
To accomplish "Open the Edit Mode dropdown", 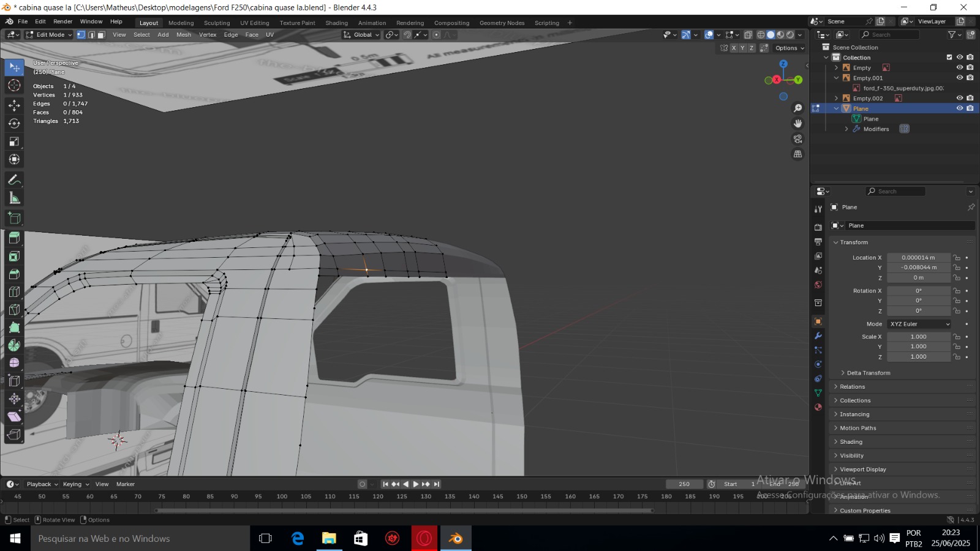I will pyautogui.click(x=49, y=35).
